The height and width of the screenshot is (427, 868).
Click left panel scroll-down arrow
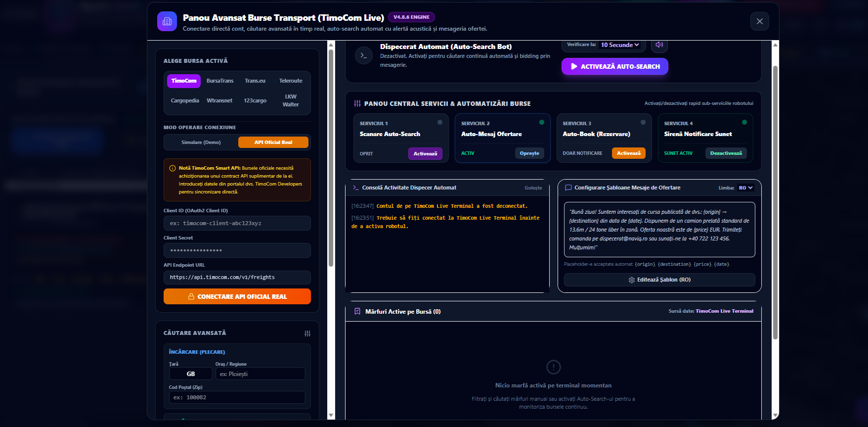point(331,416)
